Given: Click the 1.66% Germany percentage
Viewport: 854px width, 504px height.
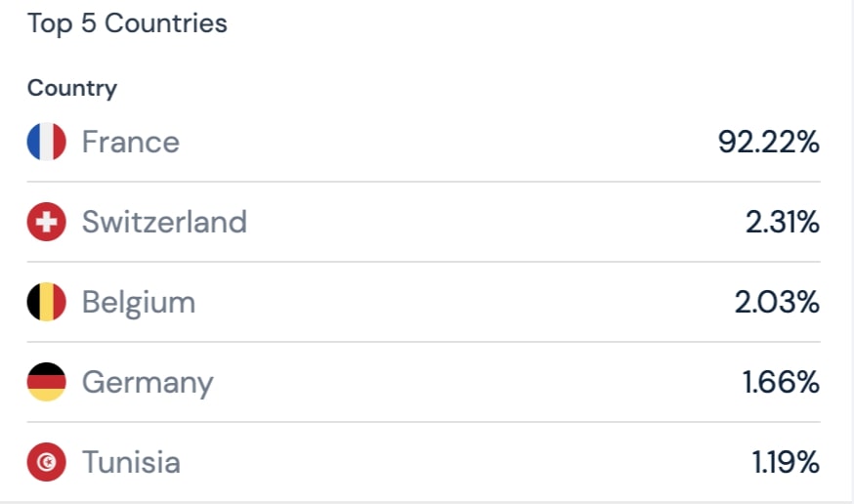Looking at the screenshot, I should pos(781,382).
